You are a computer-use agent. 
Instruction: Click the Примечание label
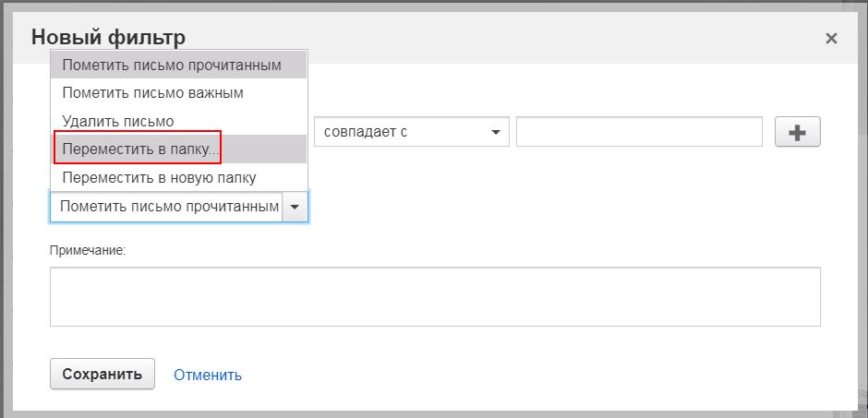coord(88,250)
